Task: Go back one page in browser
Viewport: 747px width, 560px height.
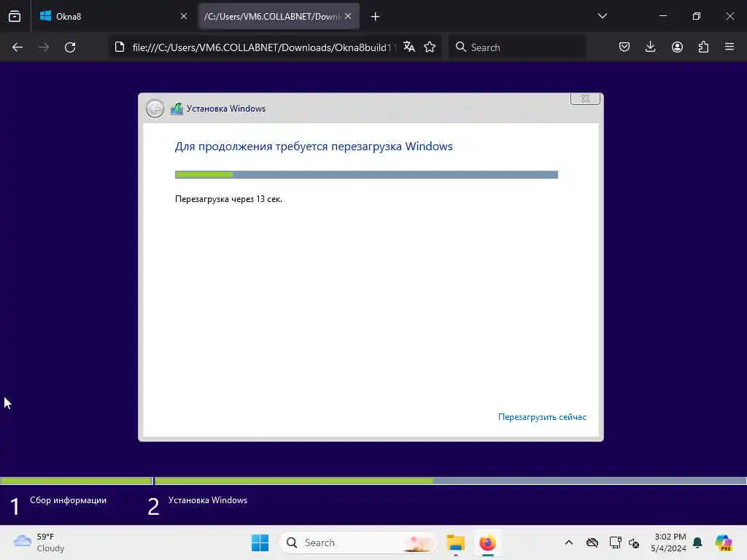Action: point(18,47)
